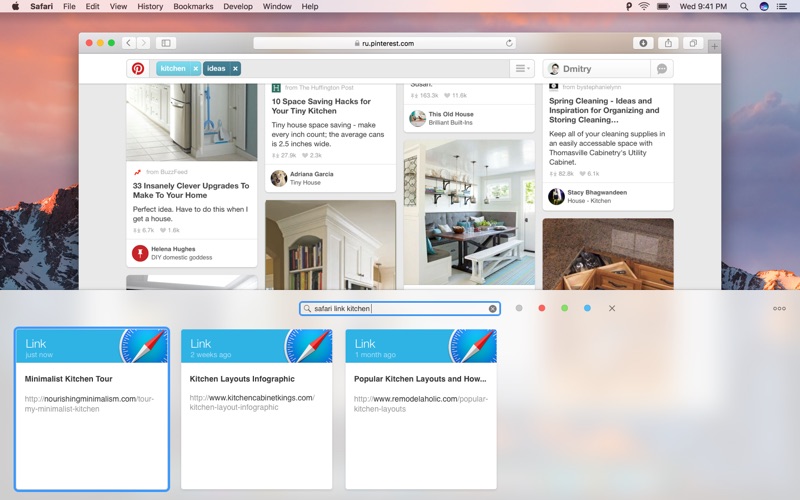This screenshot has height=500, width=800.
Task: Open the three-dots more options menu
Action: point(779,309)
